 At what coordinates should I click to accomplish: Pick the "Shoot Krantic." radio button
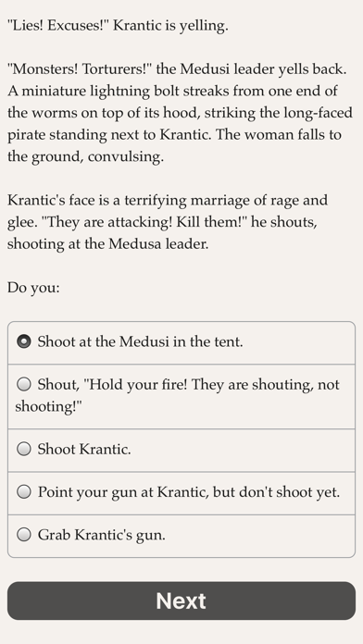[24, 449]
